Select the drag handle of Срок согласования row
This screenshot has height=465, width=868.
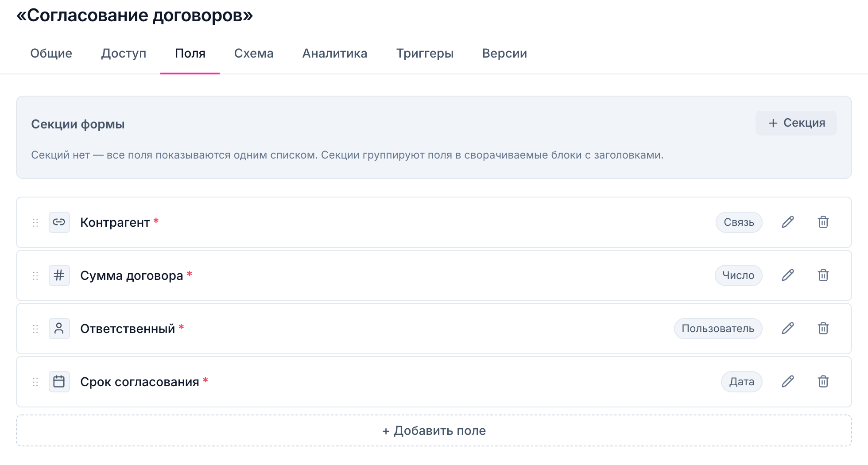tap(35, 382)
